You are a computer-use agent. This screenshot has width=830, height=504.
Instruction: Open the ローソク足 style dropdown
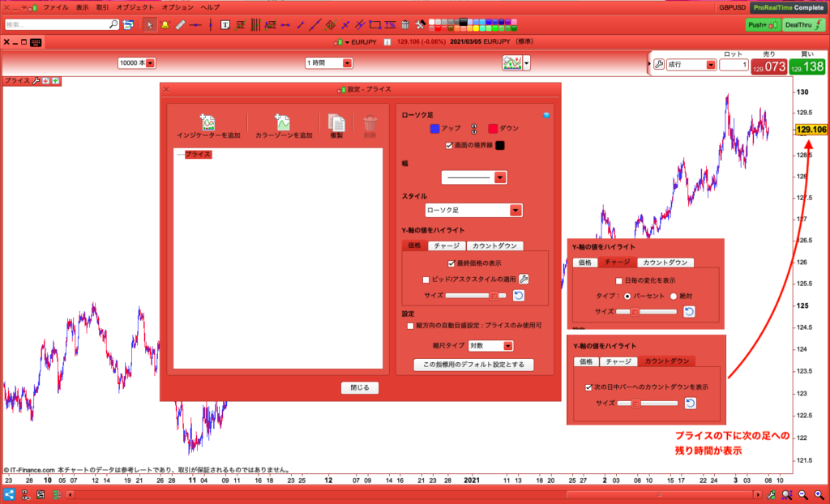[473, 210]
